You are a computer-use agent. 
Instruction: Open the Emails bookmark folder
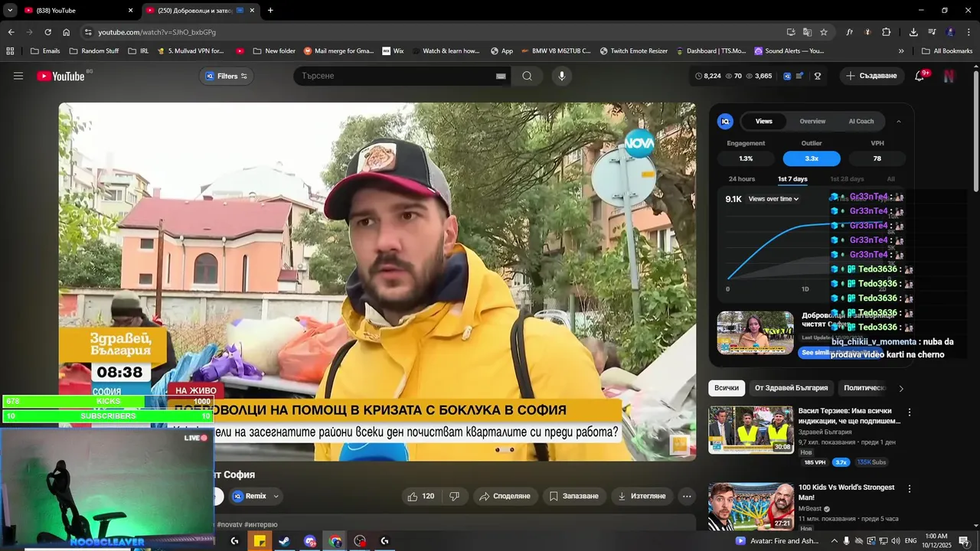[45, 51]
